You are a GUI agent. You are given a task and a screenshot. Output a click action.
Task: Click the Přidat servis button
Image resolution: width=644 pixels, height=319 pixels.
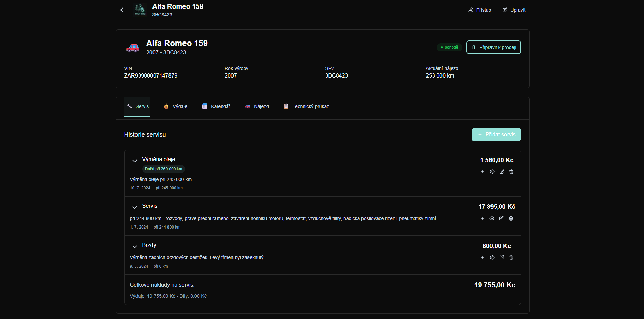496,135
